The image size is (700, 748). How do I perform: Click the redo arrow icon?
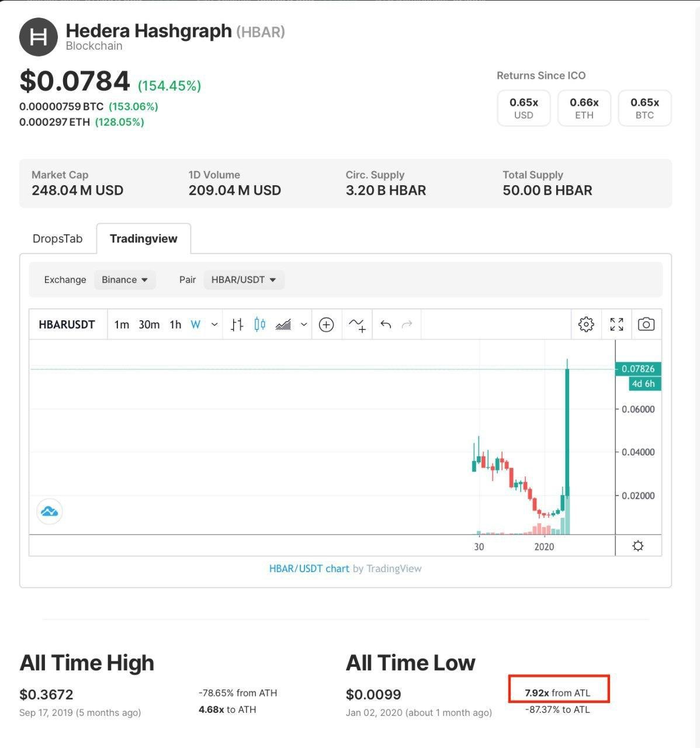tap(407, 324)
